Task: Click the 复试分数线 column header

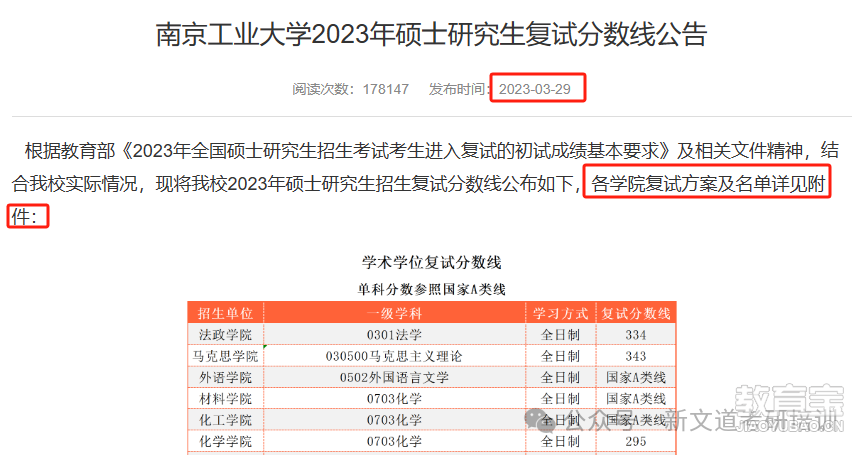Action: pos(636,313)
